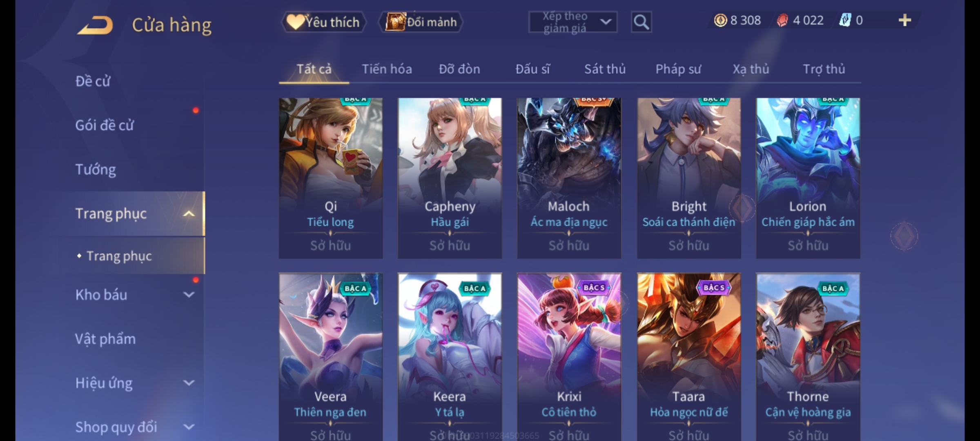Select the Pháp sư category tab
Screen dimensions: 980x441
pyautogui.click(x=678, y=69)
